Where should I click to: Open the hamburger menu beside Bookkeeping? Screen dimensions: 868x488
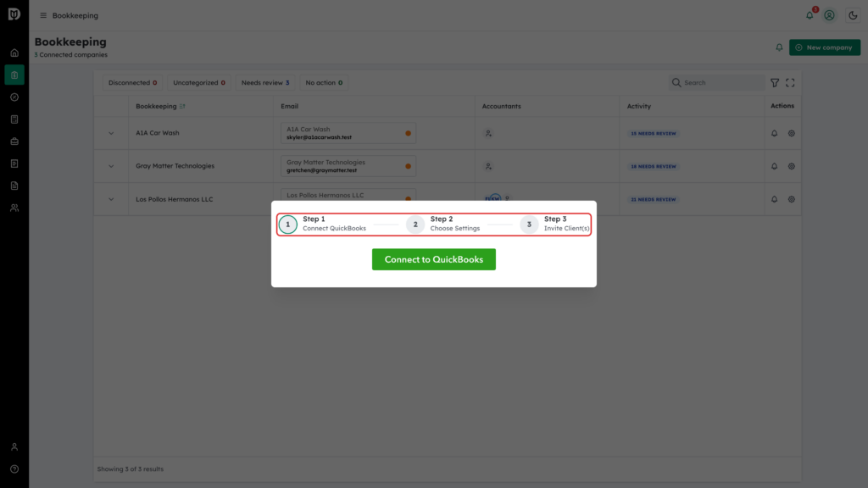coord(43,15)
